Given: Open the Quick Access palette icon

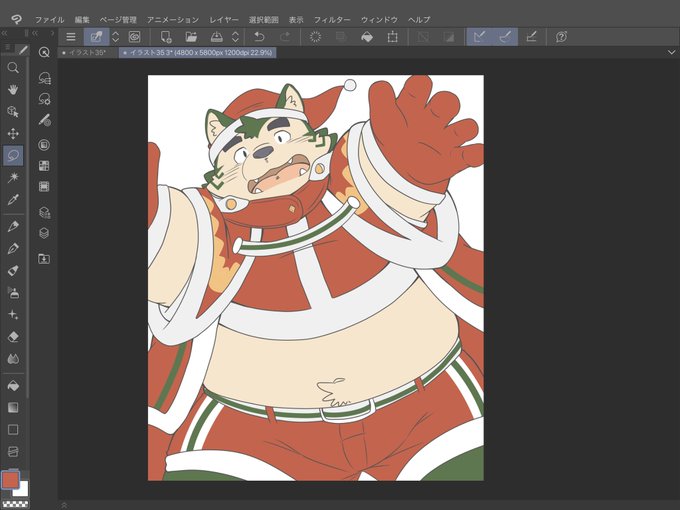Looking at the screenshot, I should coord(44,52).
